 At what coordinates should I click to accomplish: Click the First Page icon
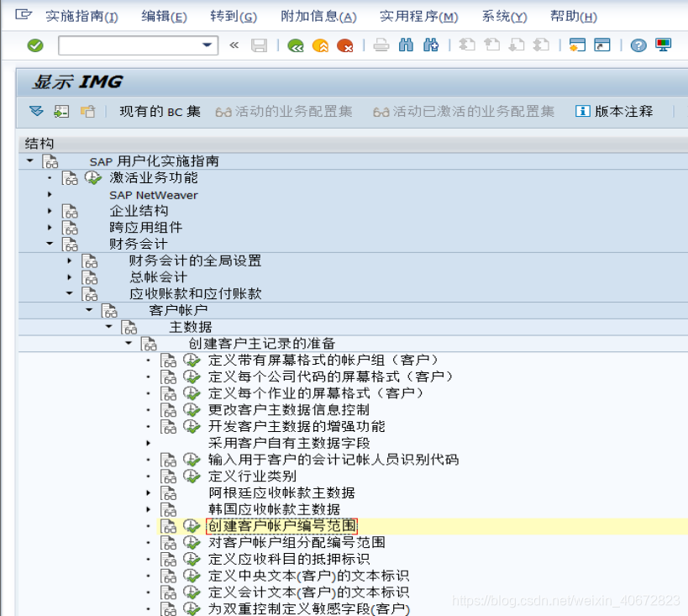[467, 45]
